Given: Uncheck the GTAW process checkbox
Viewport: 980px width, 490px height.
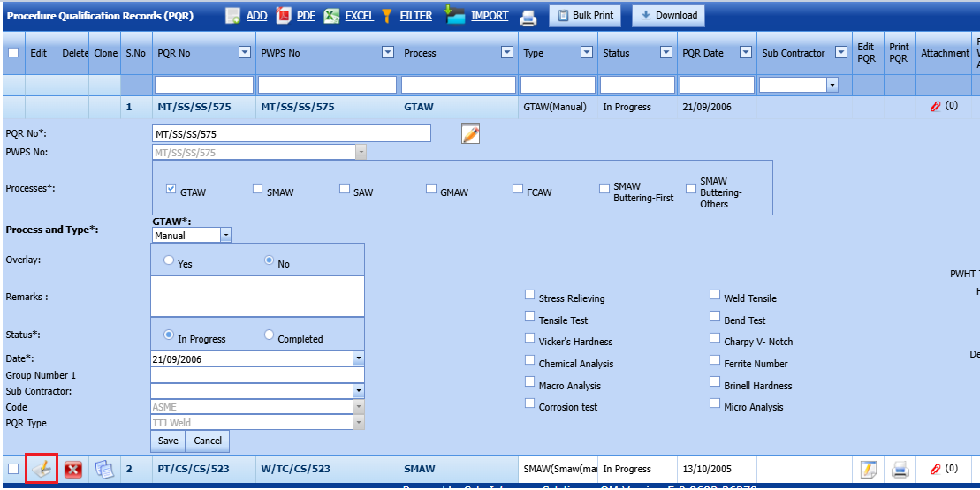Looking at the screenshot, I should click(x=171, y=189).
